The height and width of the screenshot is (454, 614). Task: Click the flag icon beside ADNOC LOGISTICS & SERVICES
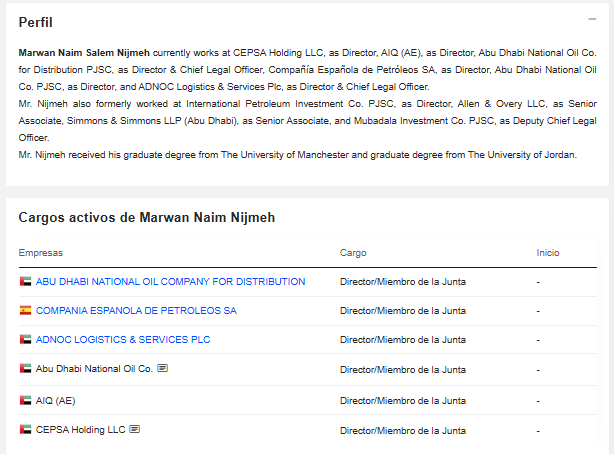point(25,340)
